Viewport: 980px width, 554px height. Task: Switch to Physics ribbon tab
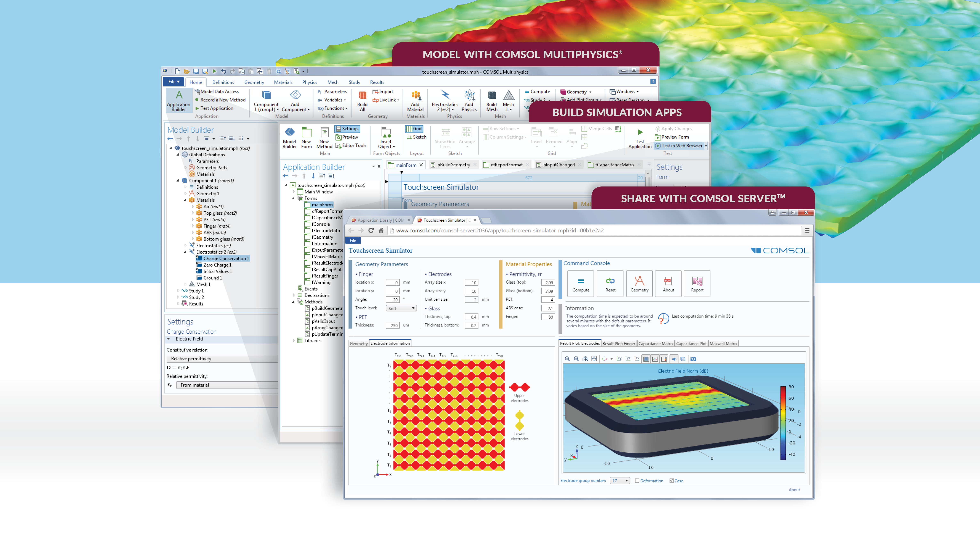(309, 82)
